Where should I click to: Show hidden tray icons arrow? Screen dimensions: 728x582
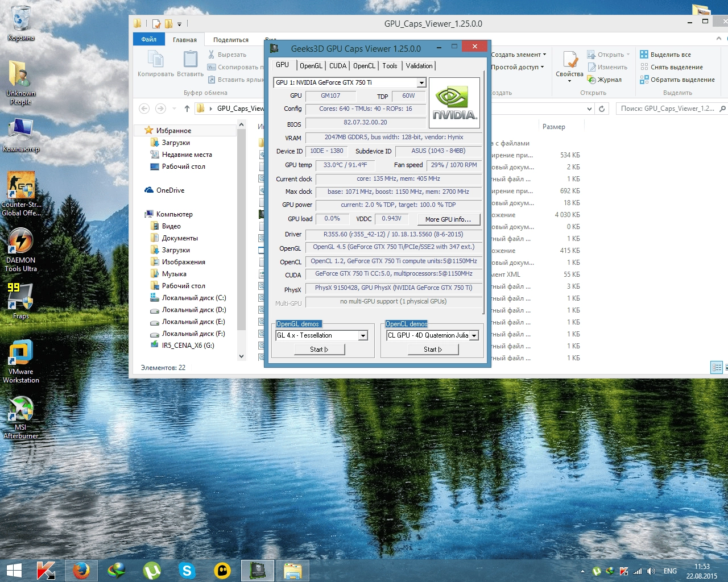click(582, 571)
